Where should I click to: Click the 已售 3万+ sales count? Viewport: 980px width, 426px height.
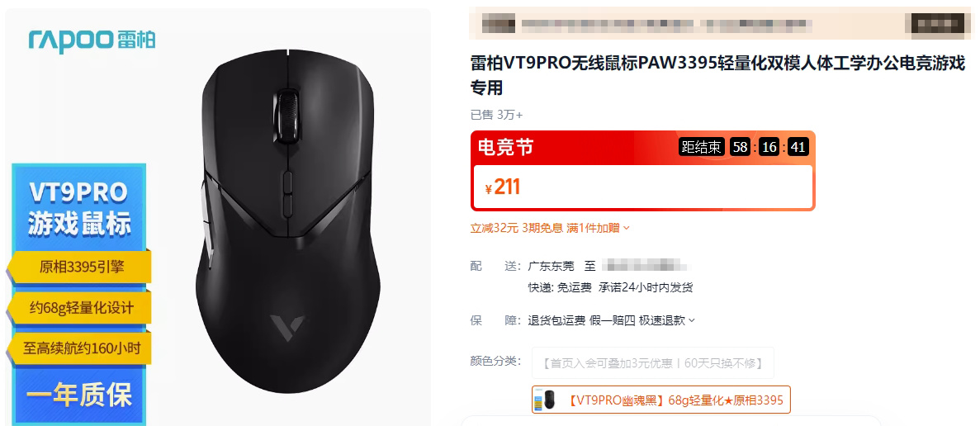click(x=496, y=115)
